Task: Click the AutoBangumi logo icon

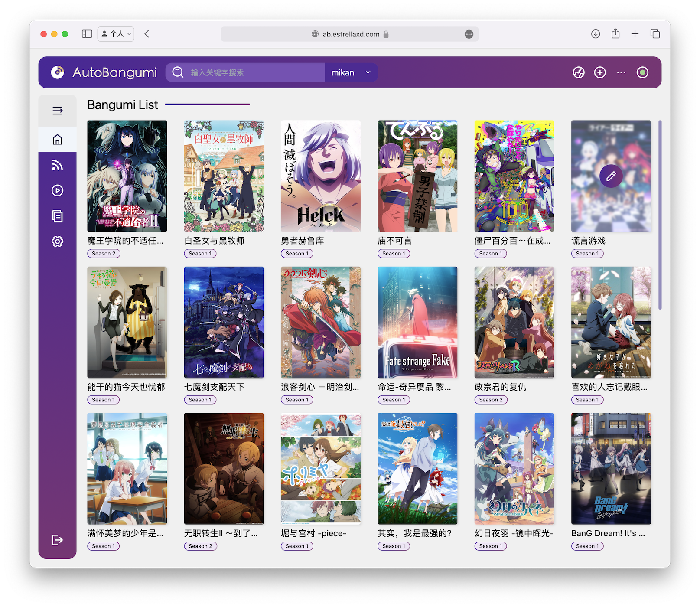Action: [57, 72]
